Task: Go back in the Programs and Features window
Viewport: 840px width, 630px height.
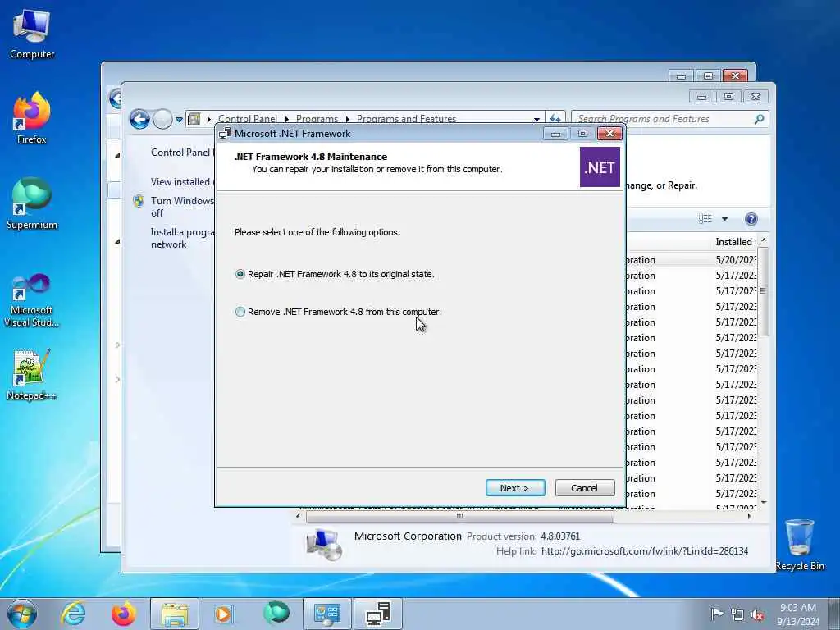Action: click(139, 119)
